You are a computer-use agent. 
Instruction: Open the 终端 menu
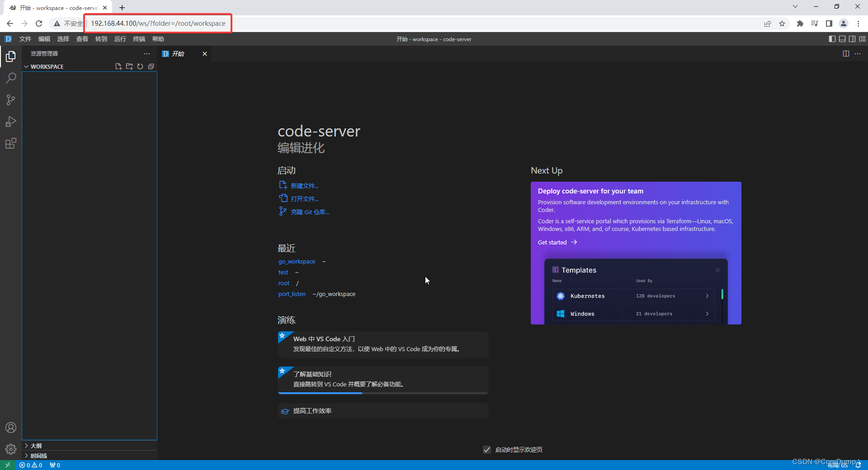(x=139, y=39)
